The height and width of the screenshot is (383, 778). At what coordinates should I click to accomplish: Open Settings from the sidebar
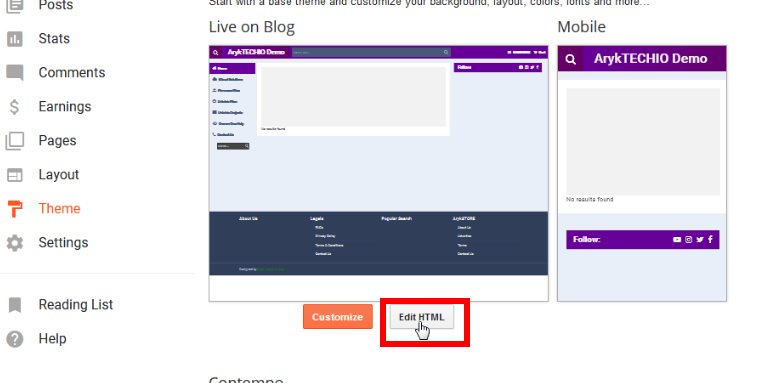click(64, 243)
